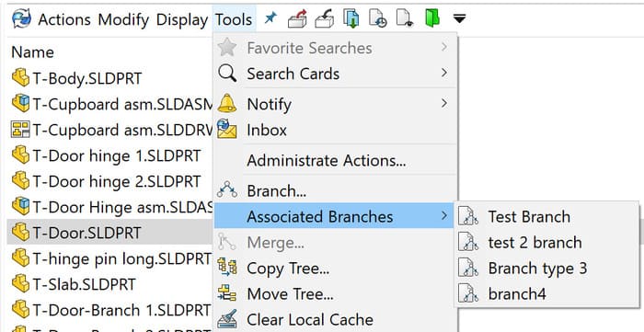Choose Clear Local Cache
The height and width of the screenshot is (332, 644).
click(x=336, y=320)
